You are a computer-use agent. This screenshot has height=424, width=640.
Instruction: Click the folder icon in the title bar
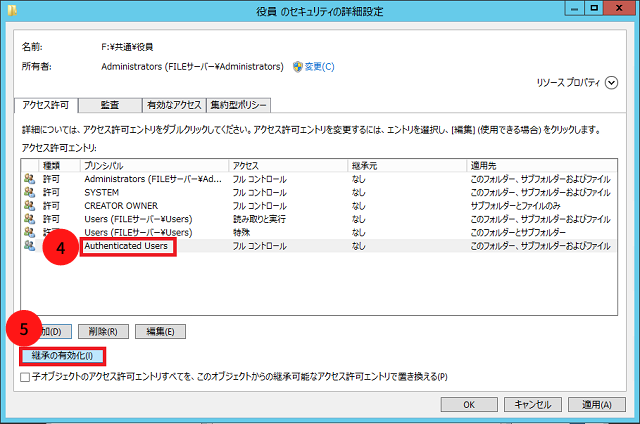(12, 10)
